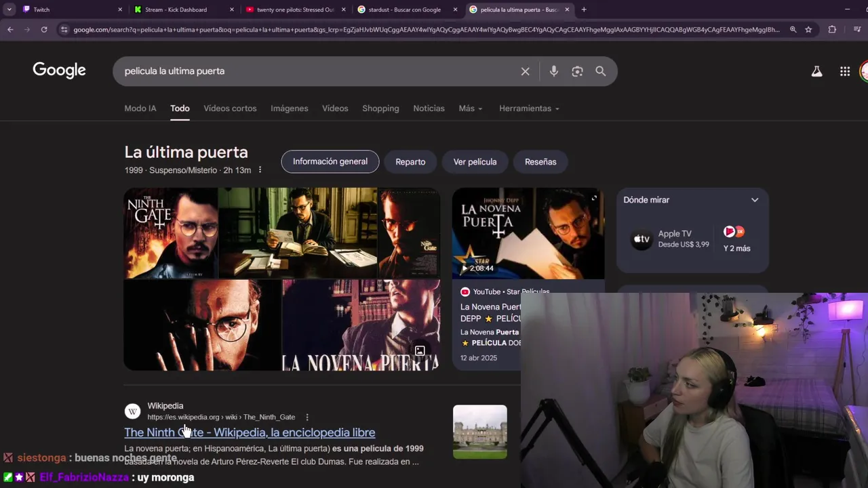Image resolution: width=868 pixels, height=488 pixels.
Task: View site information icon in address bar
Action: click(x=64, y=29)
